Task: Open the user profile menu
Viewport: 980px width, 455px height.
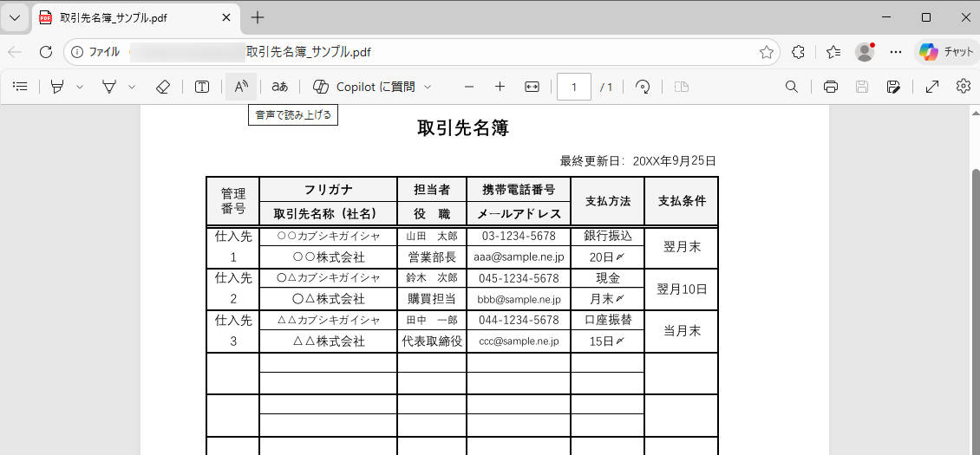Action: coord(865,52)
